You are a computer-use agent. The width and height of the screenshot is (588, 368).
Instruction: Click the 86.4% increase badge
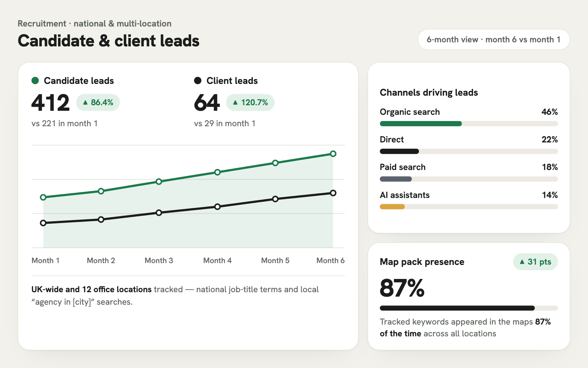tap(98, 102)
